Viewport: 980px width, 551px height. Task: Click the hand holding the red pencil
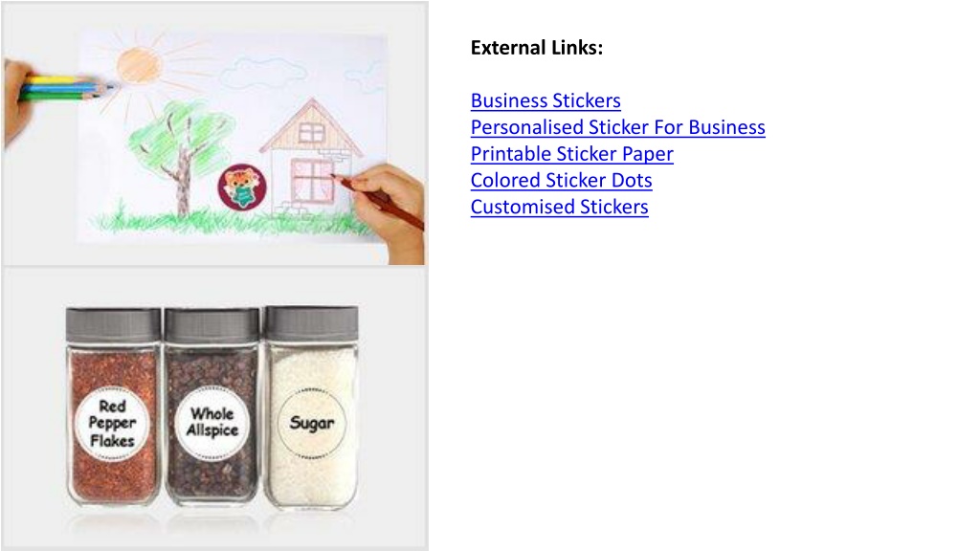coord(390,209)
